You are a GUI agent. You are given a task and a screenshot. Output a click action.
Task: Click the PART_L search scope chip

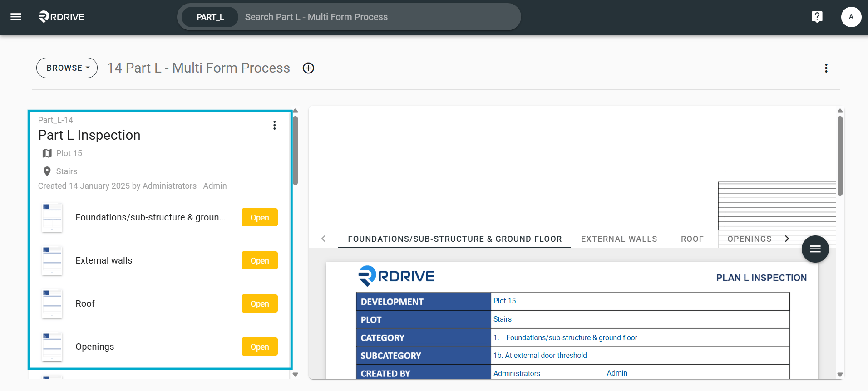[x=210, y=17]
